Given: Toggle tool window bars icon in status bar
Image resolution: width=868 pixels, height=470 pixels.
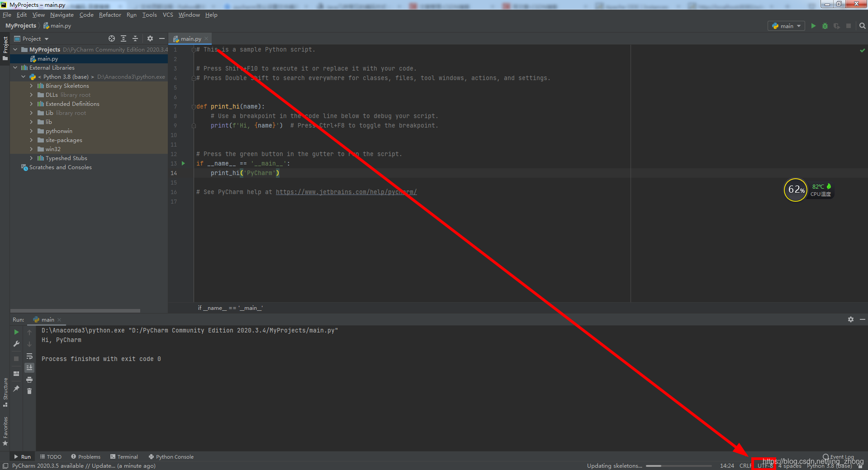Looking at the screenshot, I should [5, 466].
